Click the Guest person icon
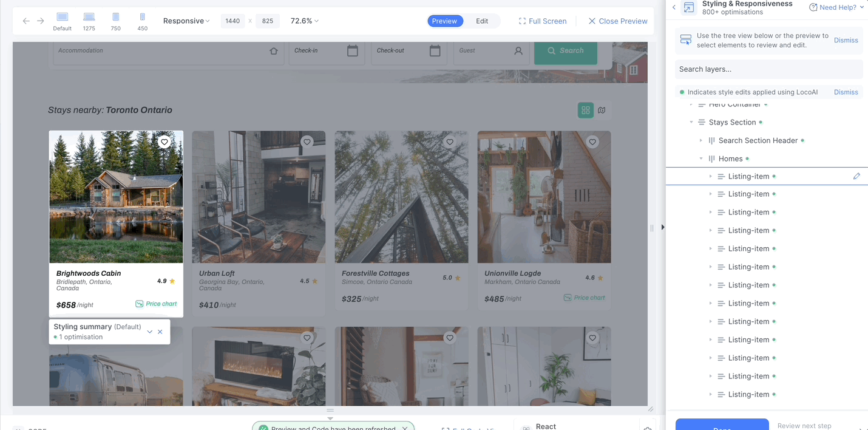This screenshot has width=868, height=430. (518, 51)
